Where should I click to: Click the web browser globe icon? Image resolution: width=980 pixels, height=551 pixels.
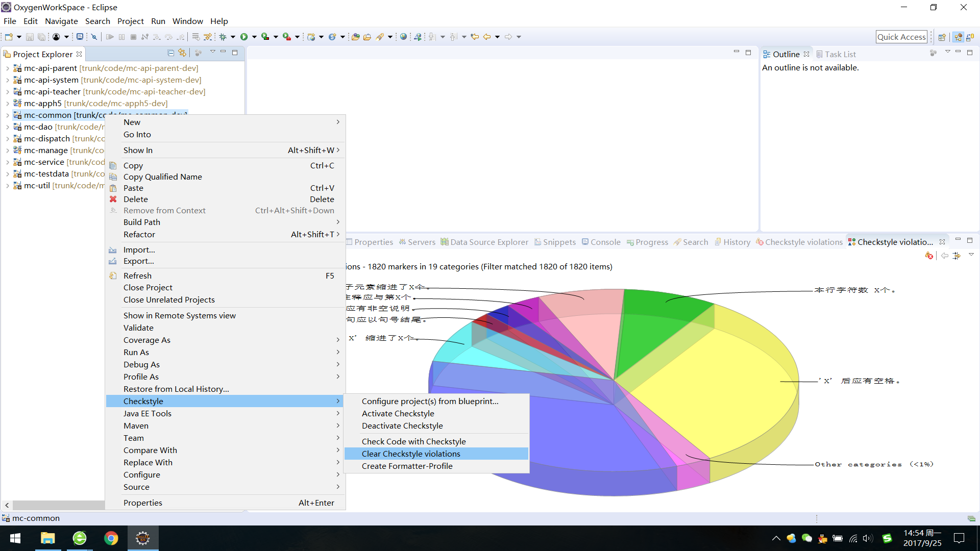pyautogui.click(x=404, y=37)
